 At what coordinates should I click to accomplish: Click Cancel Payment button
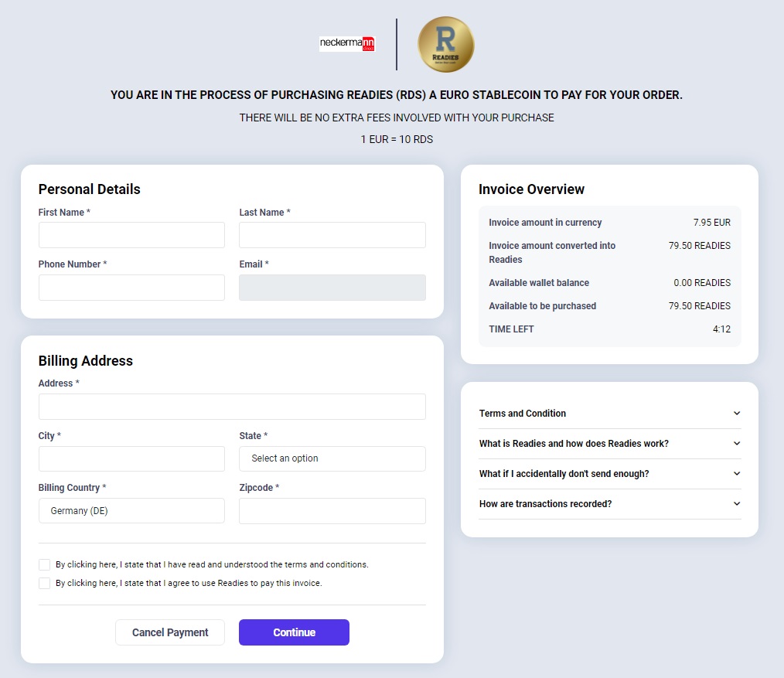170,632
